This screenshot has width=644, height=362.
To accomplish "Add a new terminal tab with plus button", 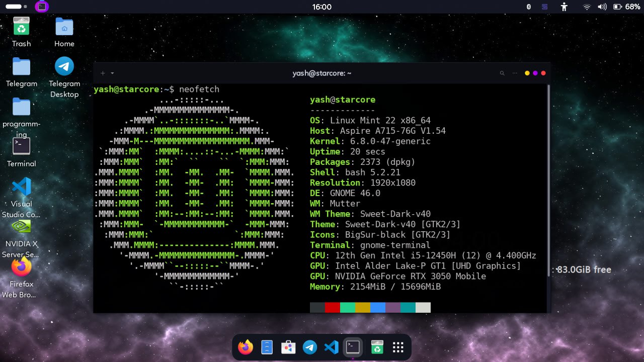I will pos(103,73).
